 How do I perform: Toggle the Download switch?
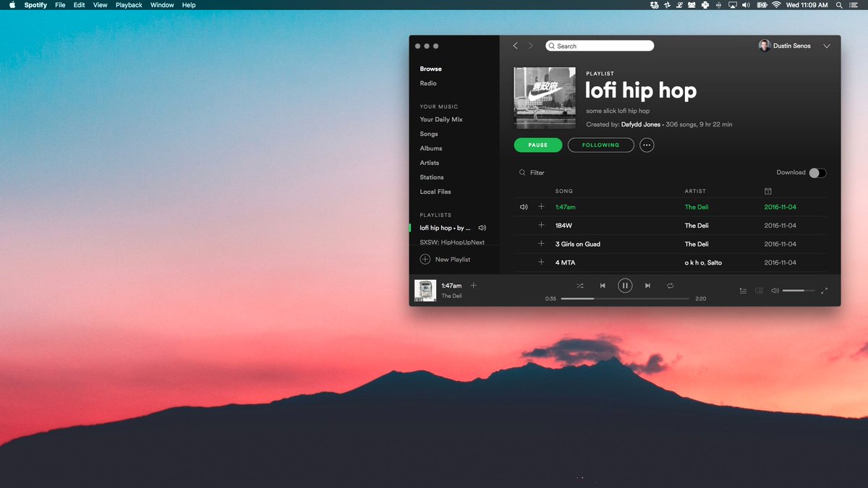pos(817,173)
